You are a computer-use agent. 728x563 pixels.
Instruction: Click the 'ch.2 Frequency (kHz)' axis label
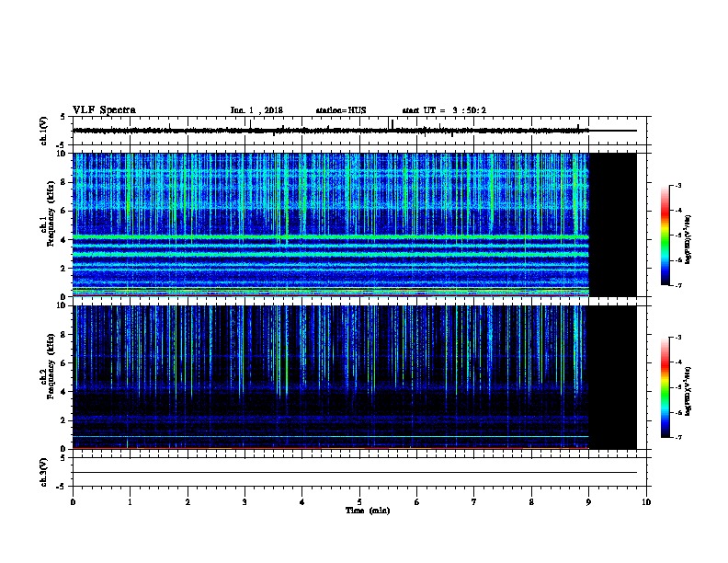48,366
